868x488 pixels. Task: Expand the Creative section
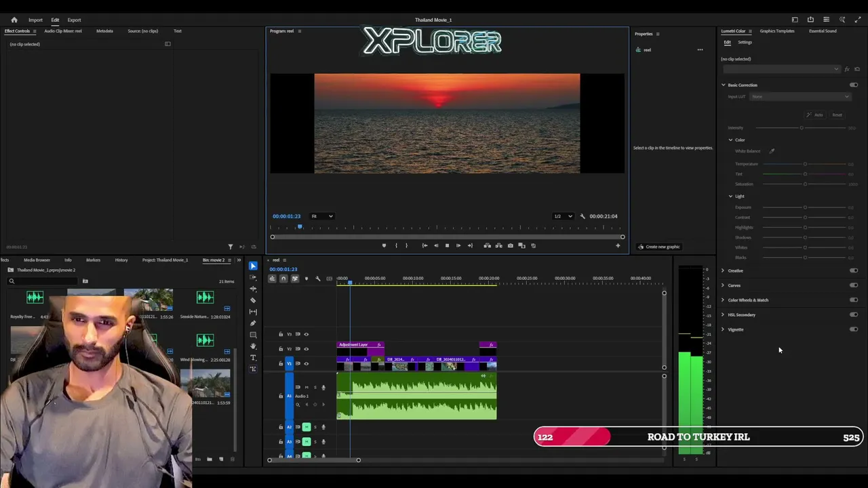tap(723, 270)
